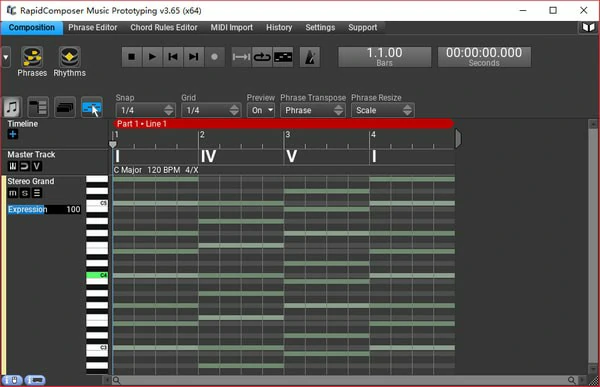
Task: Toggle the auto-scroll range icon
Action: tap(241, 57)
